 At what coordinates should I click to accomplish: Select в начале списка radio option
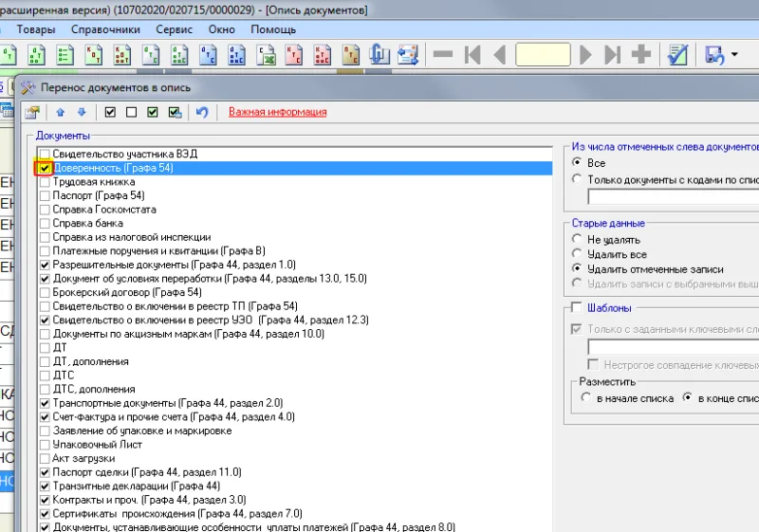tap(585, 398)
